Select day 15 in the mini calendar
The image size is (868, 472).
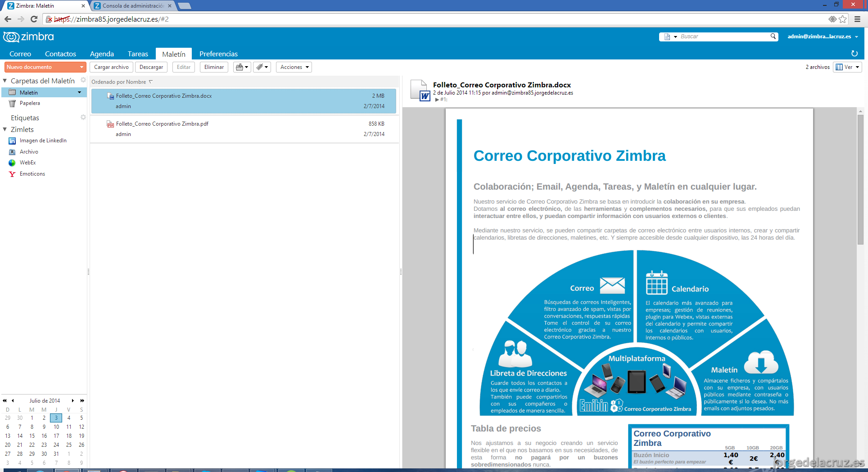[32, 436]
